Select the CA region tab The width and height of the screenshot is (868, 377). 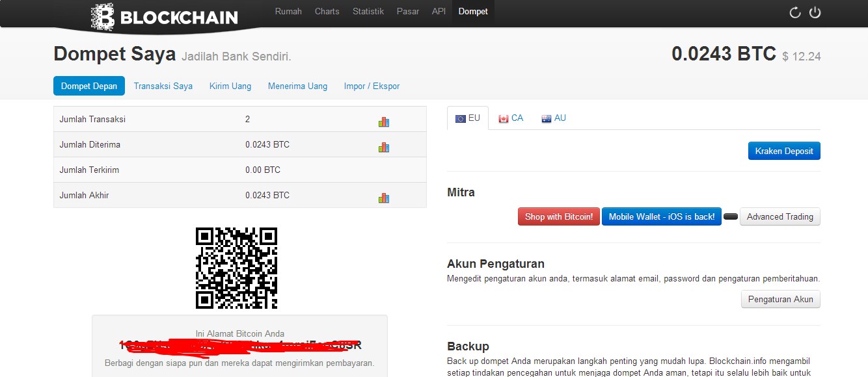coord(511,118)
